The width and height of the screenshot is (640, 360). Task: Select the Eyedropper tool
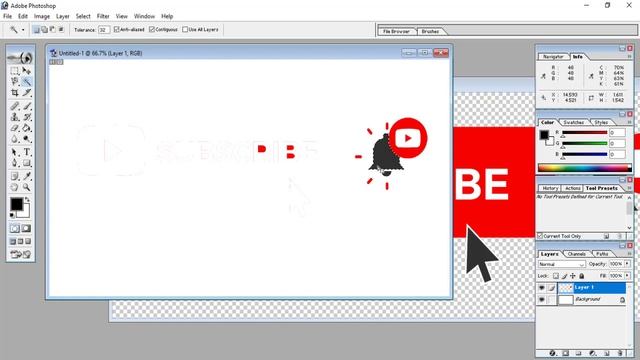click(27, 176)
